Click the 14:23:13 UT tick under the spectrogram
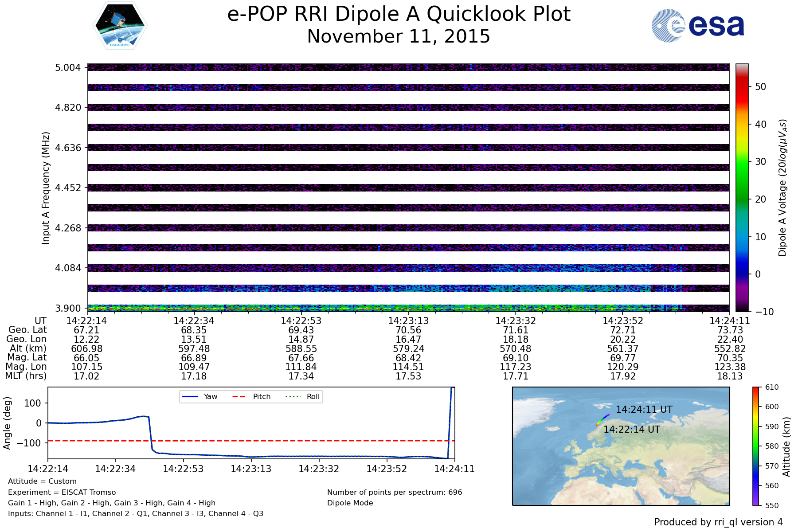Screen dimensions: 798x532 point(408,321)
